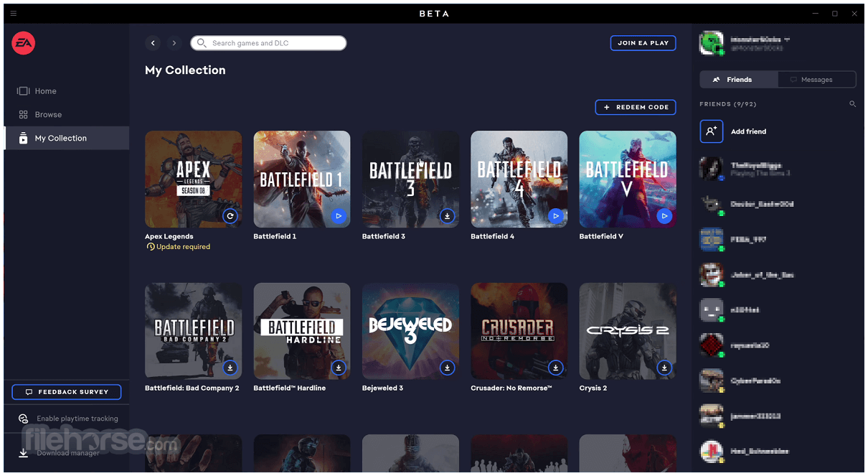The image size is (868, 476).
Task: Switch to the Messages tab
Action: 816,80
